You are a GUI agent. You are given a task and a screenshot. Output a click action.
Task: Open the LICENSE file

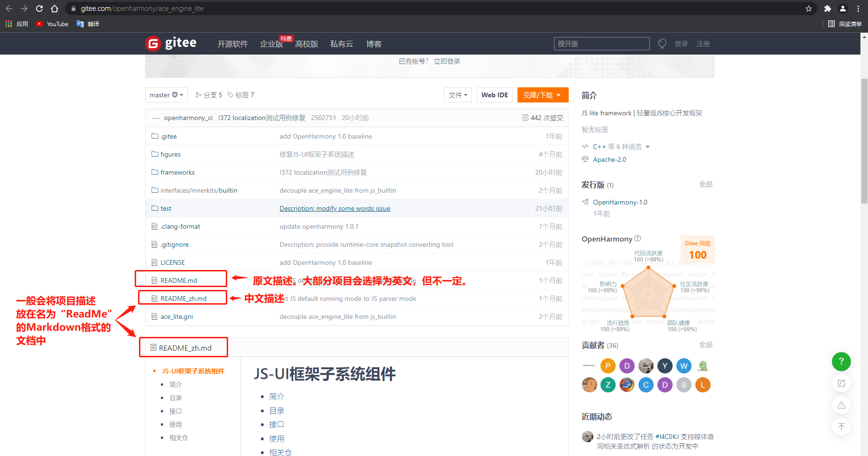(173, 262)
